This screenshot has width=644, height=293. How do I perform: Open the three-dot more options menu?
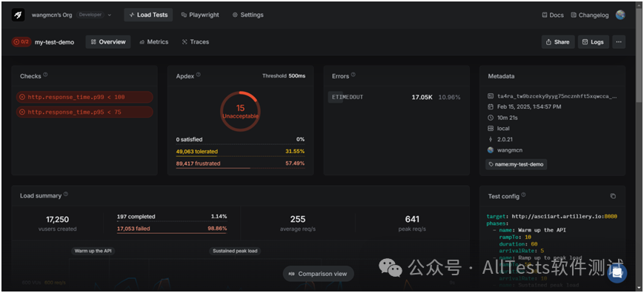619,41
